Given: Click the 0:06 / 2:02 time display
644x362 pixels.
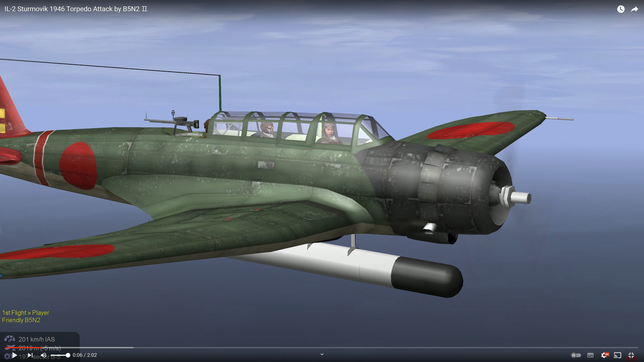Looking at the screenshot, I should (85, 355).
